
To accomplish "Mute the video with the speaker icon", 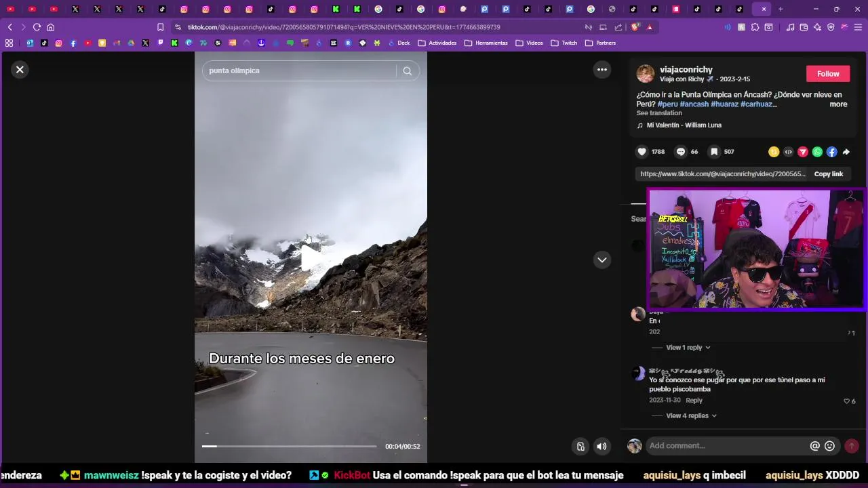I will pyautogui.click(x=601, y=446).
